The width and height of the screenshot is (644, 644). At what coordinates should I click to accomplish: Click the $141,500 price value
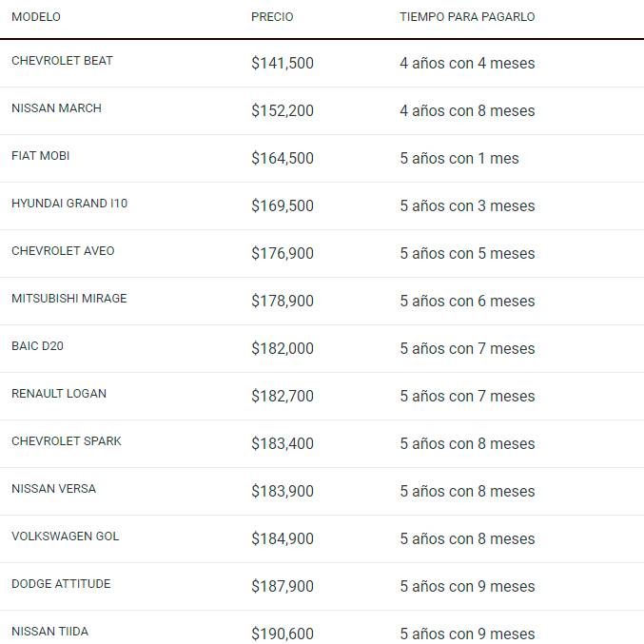click(x=283, y=63)
